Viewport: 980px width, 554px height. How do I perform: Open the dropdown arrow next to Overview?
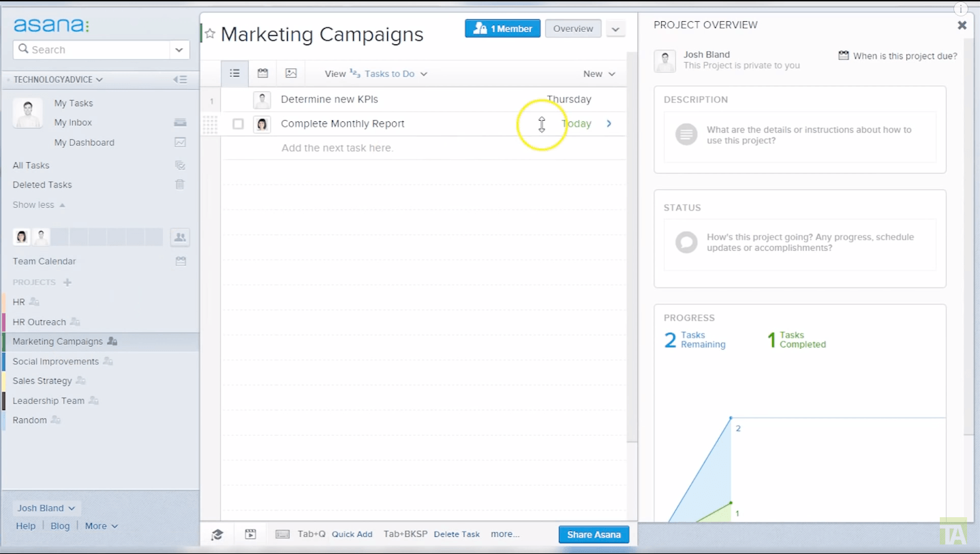click(615, 29)
